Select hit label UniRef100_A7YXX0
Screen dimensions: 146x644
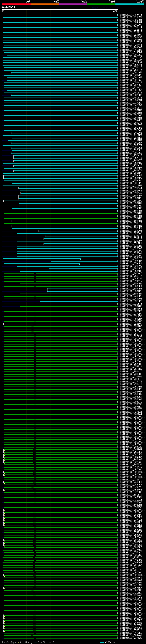click(131, 87)
